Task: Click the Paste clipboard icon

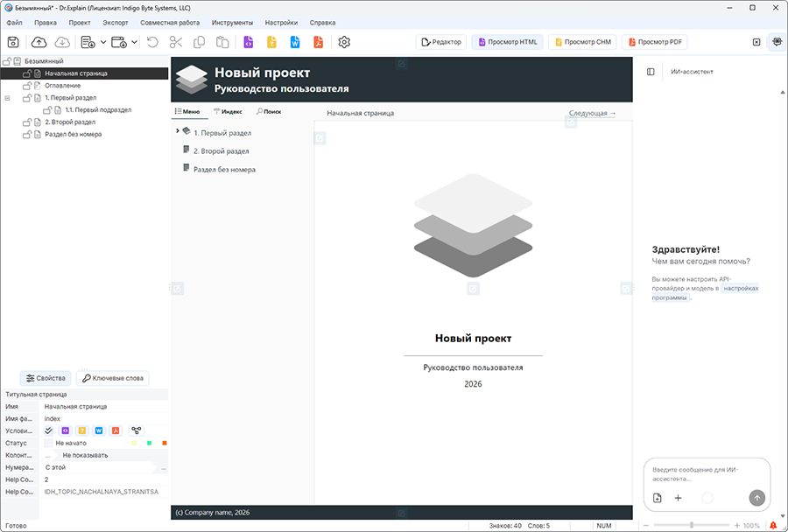Action: coord(222,42)
